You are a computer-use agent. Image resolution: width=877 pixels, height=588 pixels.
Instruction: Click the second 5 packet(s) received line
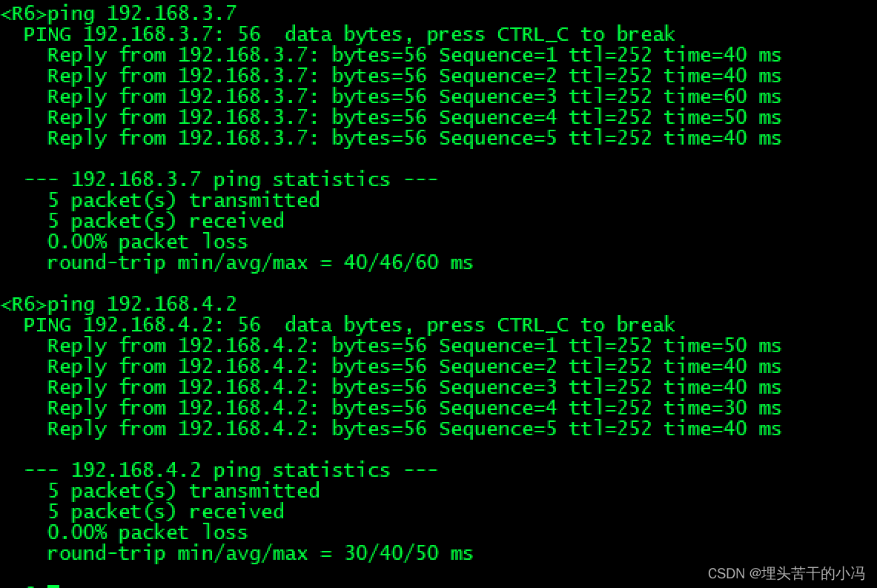(165, 512)
